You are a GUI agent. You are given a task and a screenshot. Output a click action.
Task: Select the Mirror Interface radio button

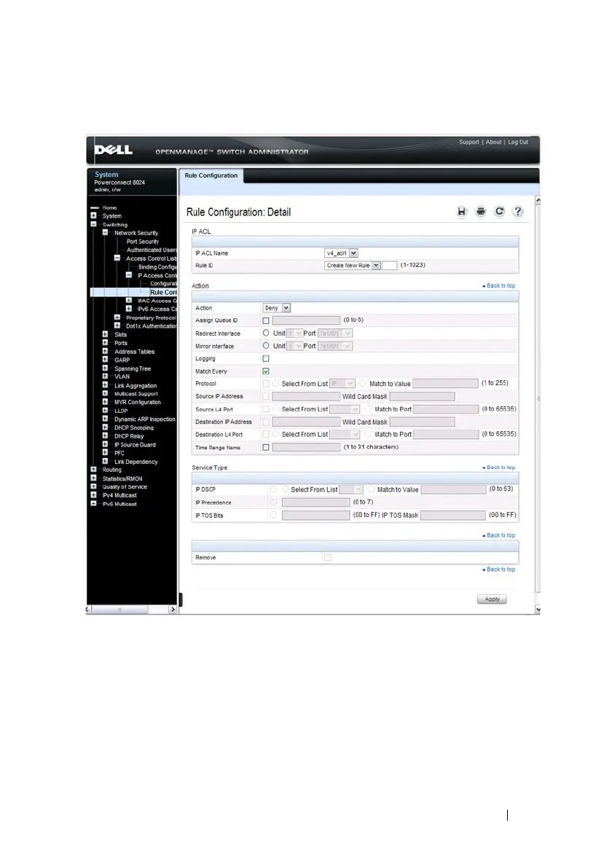click(x=266, y=345)
